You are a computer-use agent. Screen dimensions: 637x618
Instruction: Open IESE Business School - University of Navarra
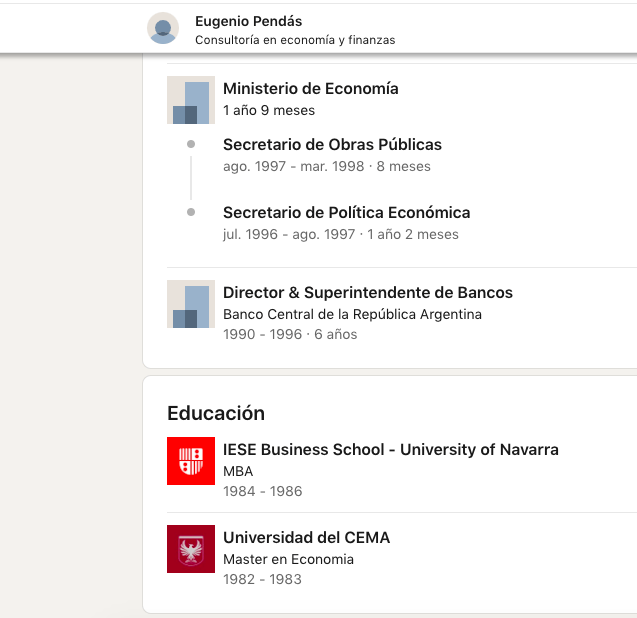click(391, 450)
